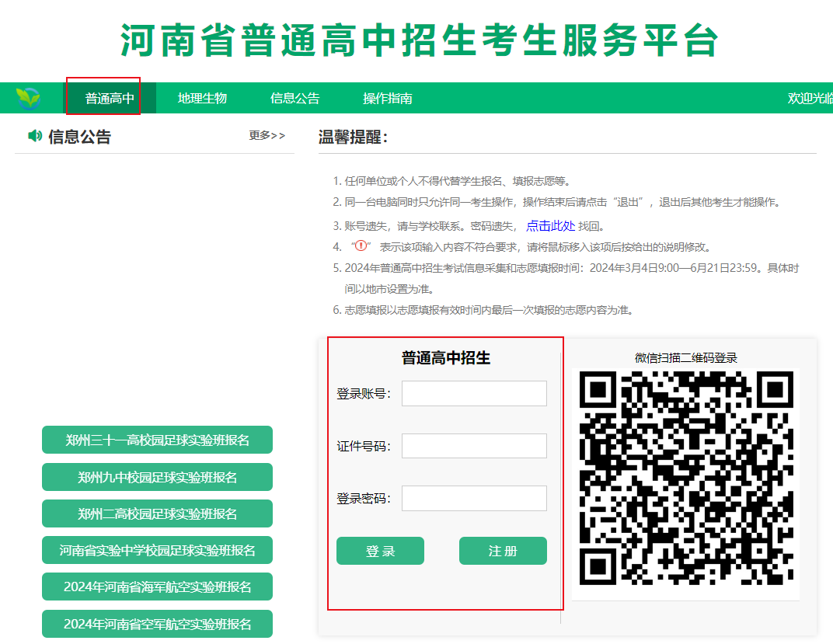The width and height of the screenshot is (833, 644).
Task: Expand announcements via 更多>> link
Action: (x=267, y=136)
